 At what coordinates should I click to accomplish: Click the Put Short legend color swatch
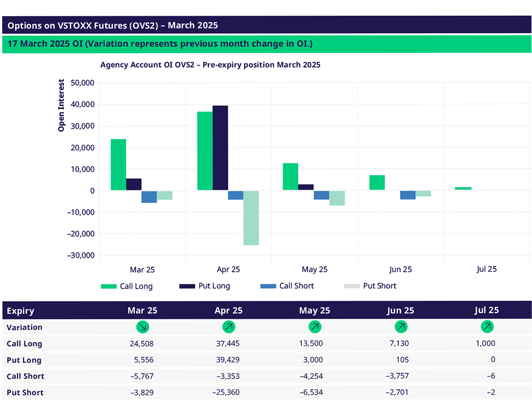352,286
